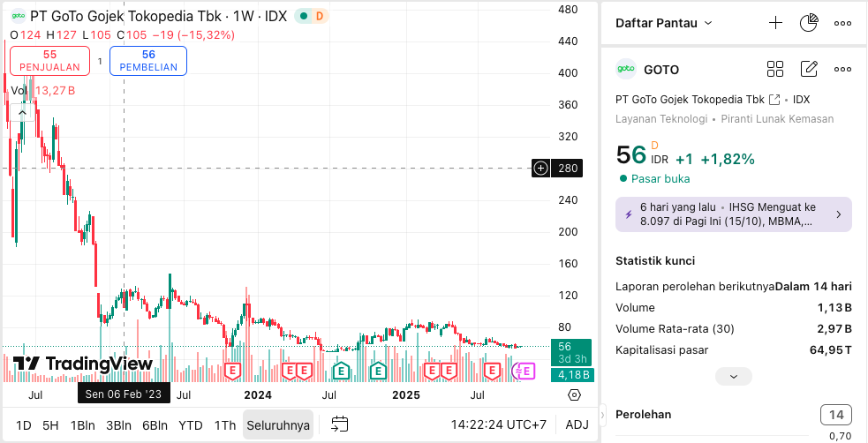Click the pink upcoming earnings E marker
Viewport: 868px width, 443px height.
[526, 371]
